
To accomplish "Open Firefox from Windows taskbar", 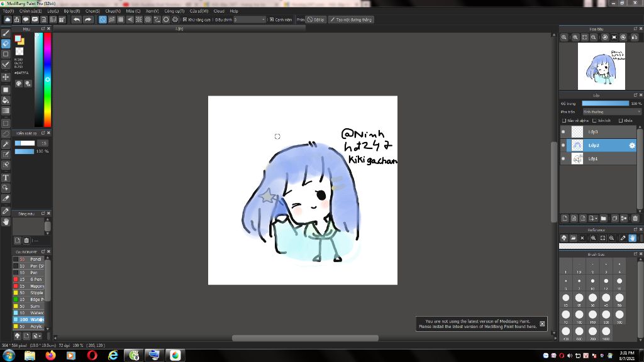I will pyautogui.click(x=50, y=355).
